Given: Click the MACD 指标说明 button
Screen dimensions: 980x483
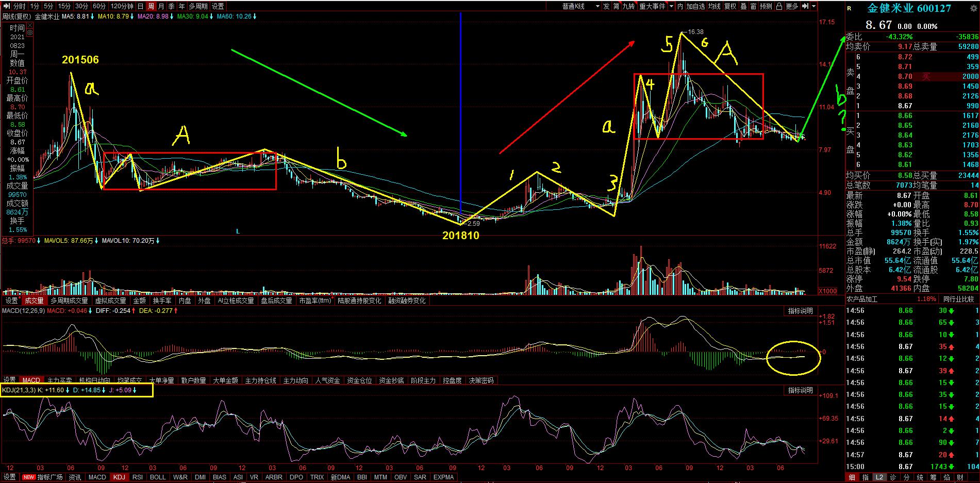Looking at the screenshot, I should coord(800,311).
